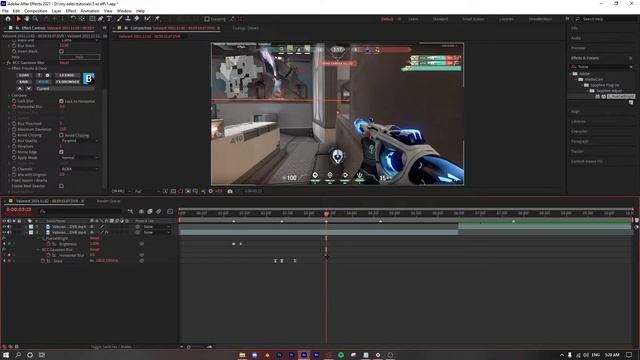Open the Composition menu
The image size is (640, 360).
pos(36,11)
